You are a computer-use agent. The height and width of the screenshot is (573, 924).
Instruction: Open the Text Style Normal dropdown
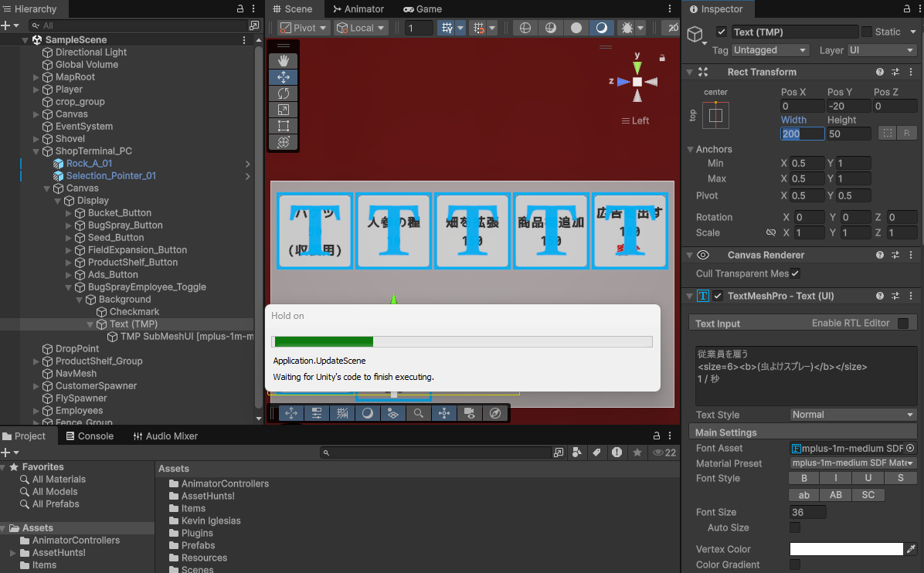tap(853, 415)
